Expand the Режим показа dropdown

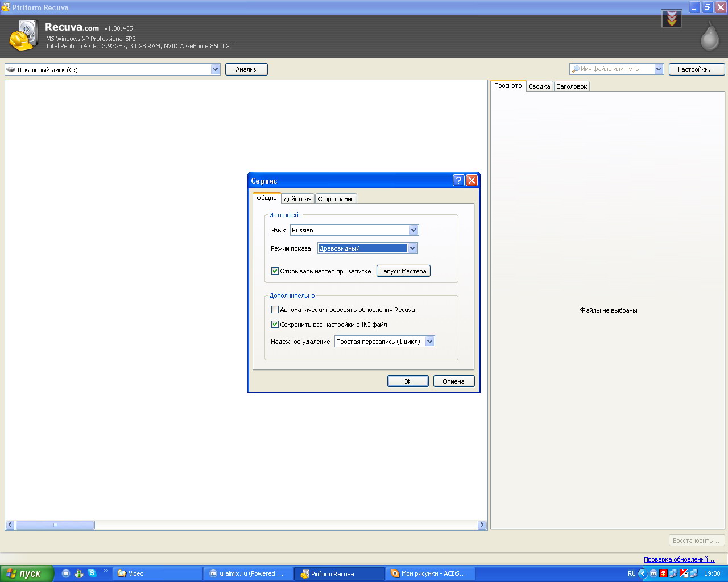pos(367,248)
